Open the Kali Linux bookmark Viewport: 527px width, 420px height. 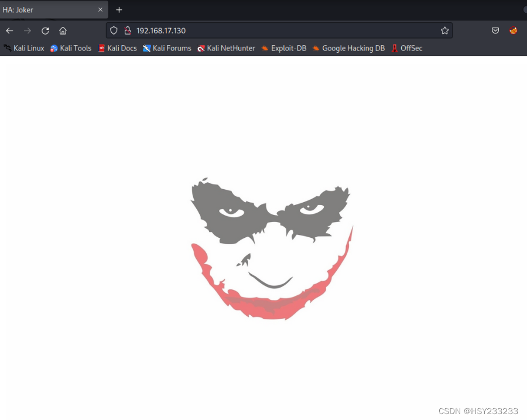click(x=24, y=48)
